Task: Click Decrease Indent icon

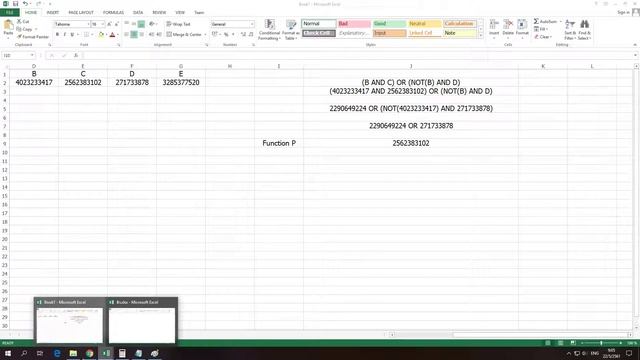Action: (x=152, y=35)
